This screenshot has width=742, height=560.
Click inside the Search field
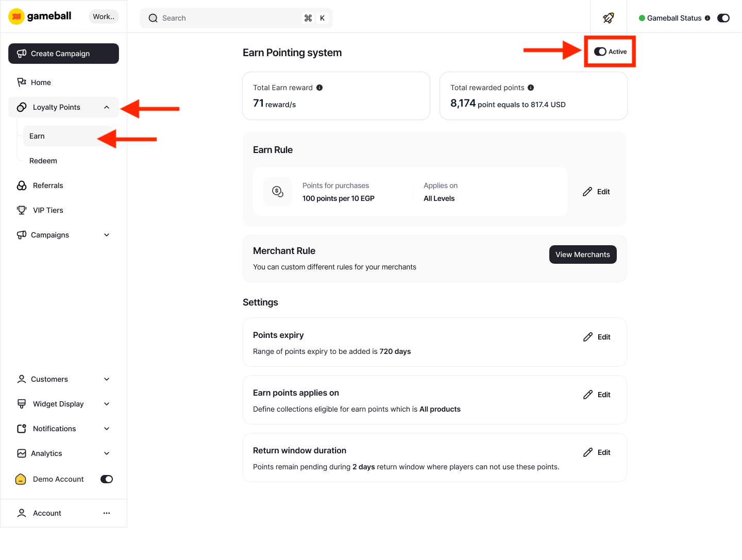point(222,18)
